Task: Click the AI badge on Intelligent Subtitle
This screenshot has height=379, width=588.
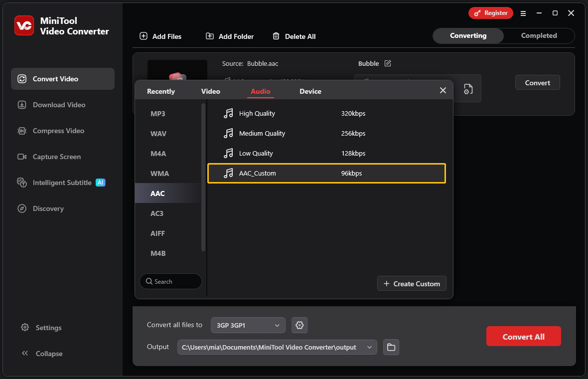Action: point(101,183)
